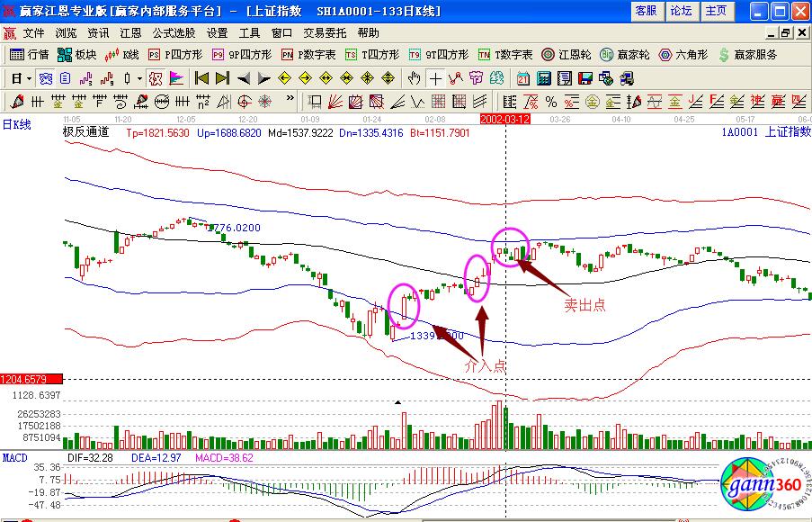
Task: Click the 日K线 chart label
Action: (x=16, y=125)
